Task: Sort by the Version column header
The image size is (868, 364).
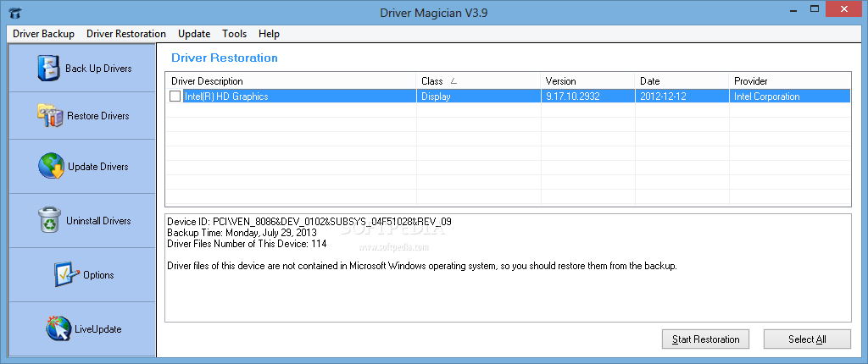Action: click(588, 80)
